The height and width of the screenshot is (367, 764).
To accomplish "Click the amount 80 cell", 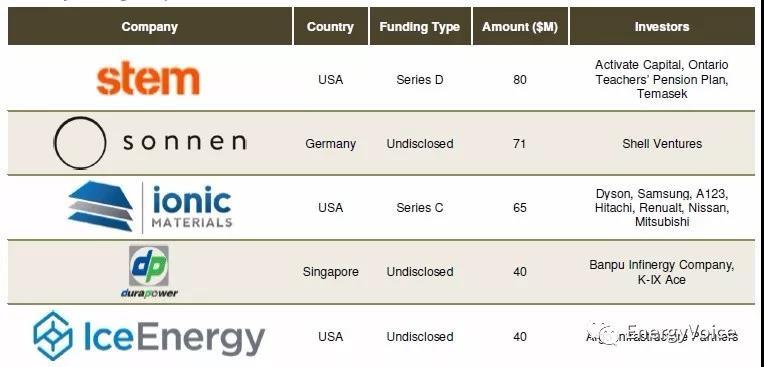I will click(x=519, y=79).
